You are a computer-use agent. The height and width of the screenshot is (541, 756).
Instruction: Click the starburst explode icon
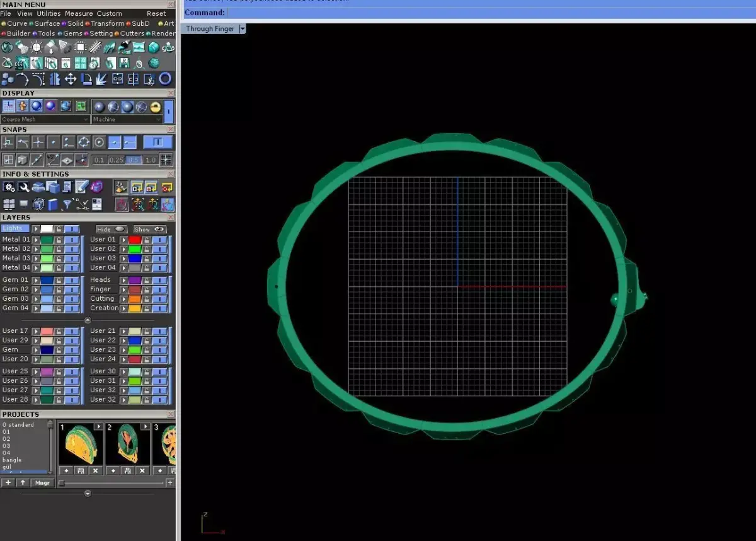(101, 79)
